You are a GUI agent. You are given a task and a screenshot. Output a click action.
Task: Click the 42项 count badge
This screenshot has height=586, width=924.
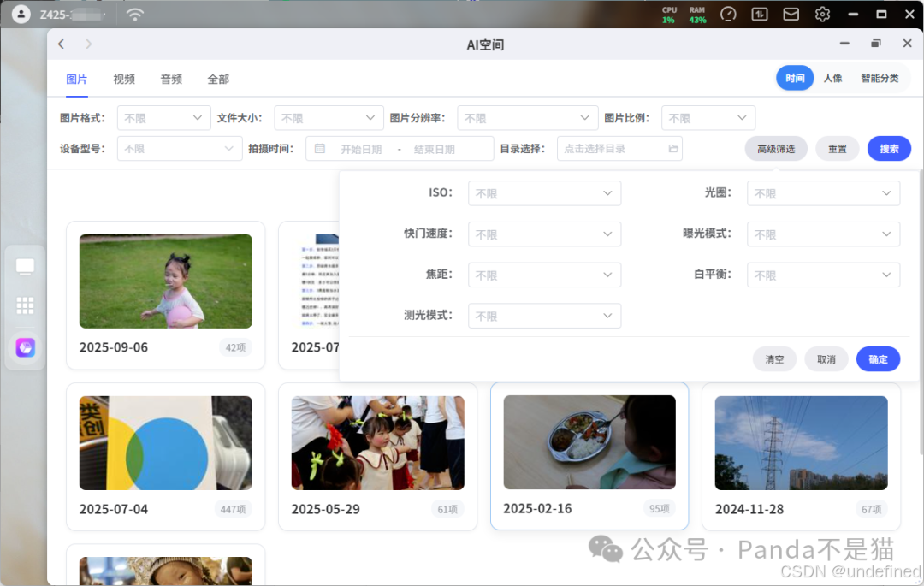click(x=236, y=347)
